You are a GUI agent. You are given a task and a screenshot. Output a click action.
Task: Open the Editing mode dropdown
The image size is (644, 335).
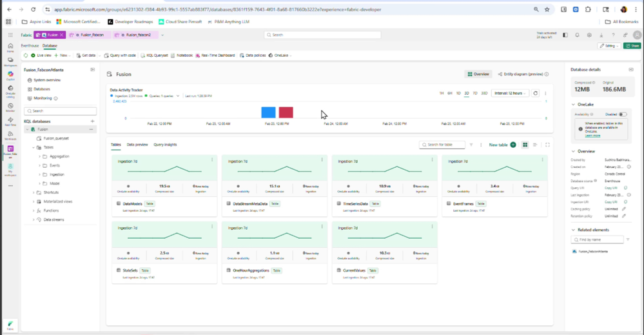(x=609, y=46)
